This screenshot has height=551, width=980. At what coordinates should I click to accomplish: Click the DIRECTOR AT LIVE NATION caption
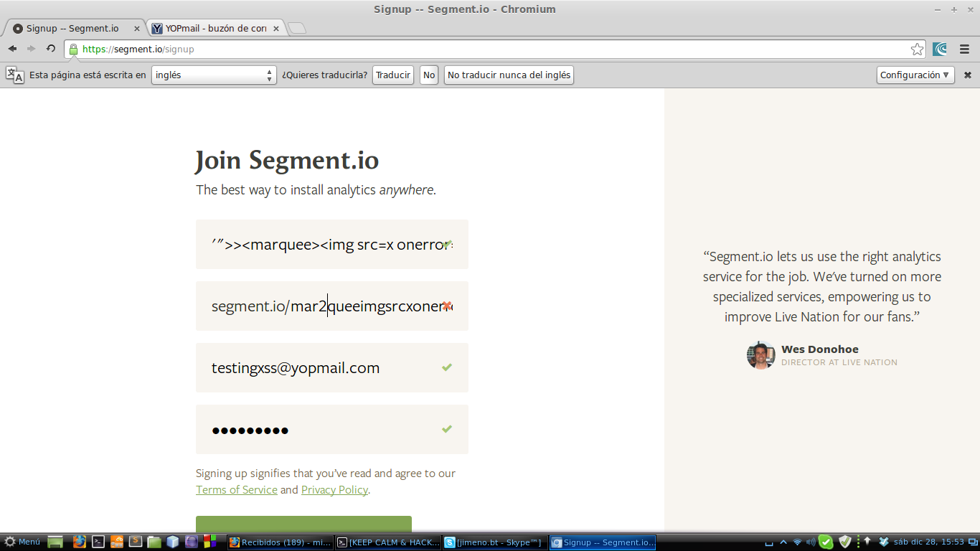pyautogui.click(x=839, y=362)
